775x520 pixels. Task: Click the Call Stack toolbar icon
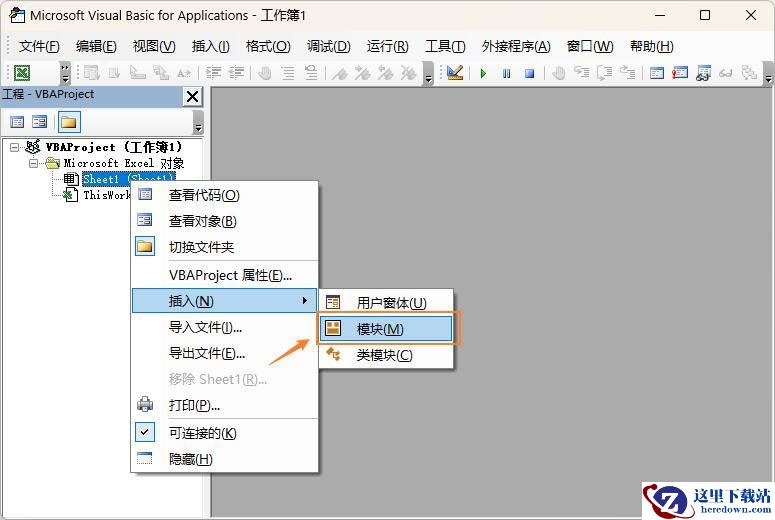[749, 73]
